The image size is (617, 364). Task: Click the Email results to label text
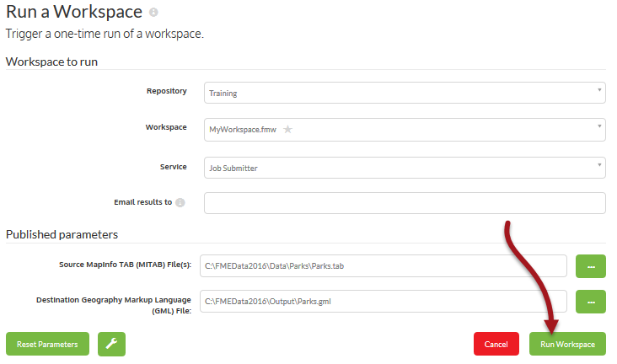(x=142, y=202)
